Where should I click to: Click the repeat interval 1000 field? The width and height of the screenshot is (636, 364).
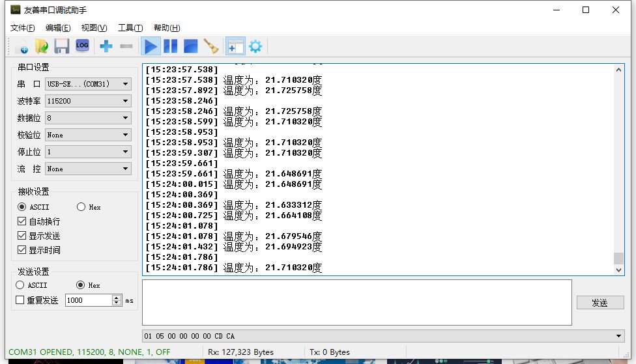89,300
